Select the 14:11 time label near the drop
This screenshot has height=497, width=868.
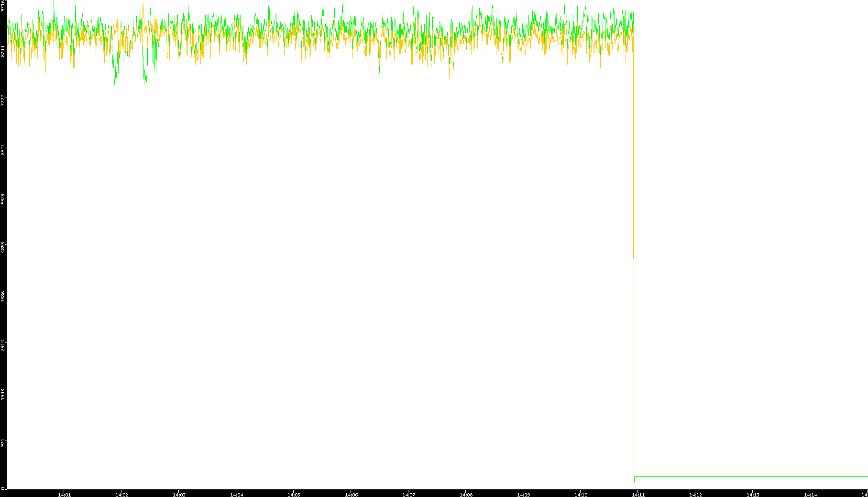638,494
